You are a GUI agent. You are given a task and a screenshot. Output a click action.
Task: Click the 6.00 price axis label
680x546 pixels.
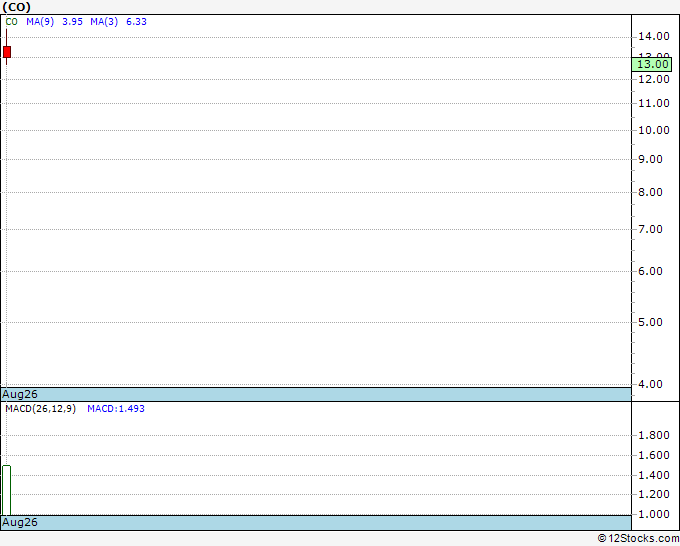(x=650, y=271)
